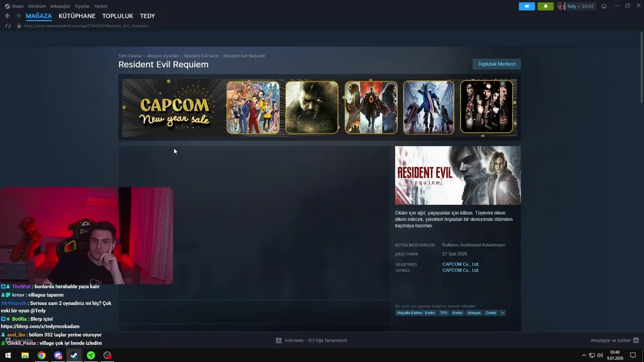Switch to the TOPLULUK tab
This screenshot has height=362, width=644.
point(118,16)
